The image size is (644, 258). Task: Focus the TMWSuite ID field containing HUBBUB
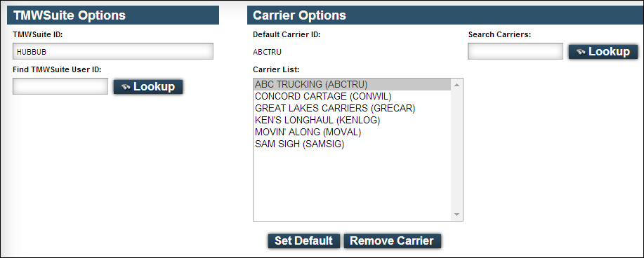(x=113, y=52)
